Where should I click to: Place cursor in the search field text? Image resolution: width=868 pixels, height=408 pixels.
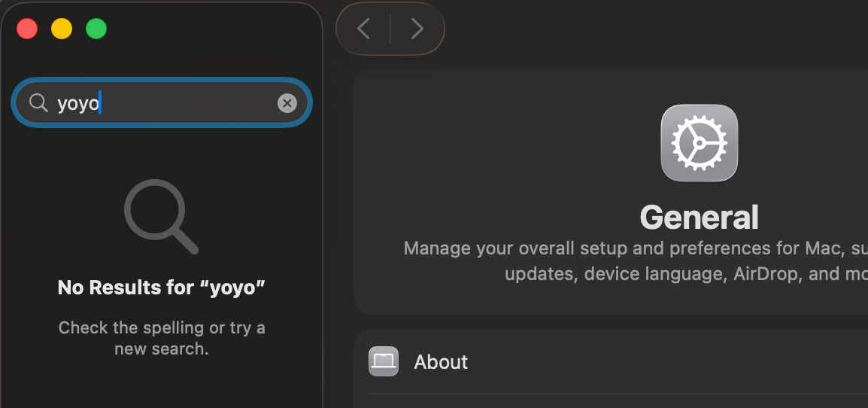pos(78,103)
